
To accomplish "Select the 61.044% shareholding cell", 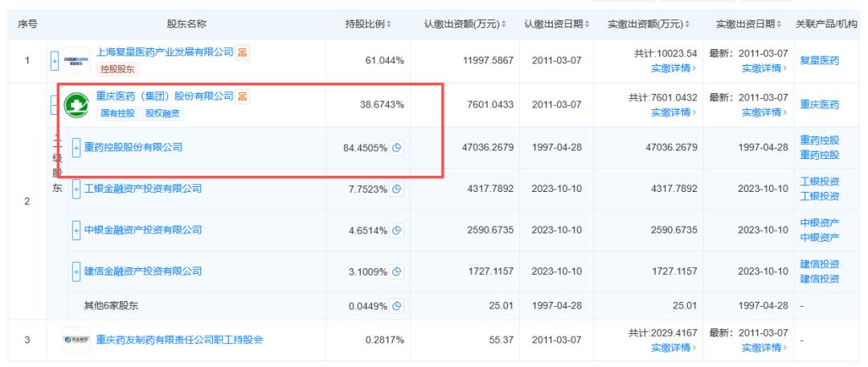I will click(385, 60).
